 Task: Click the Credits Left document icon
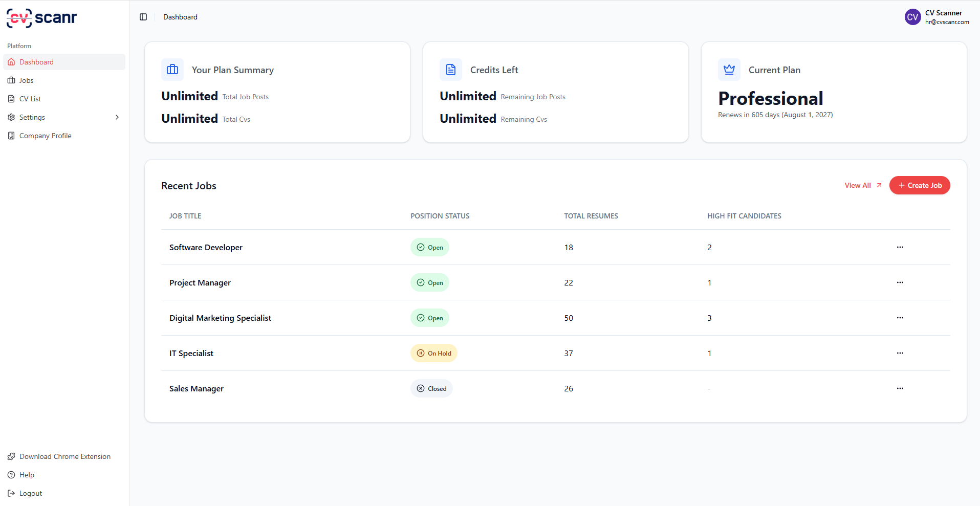(451, 70)
